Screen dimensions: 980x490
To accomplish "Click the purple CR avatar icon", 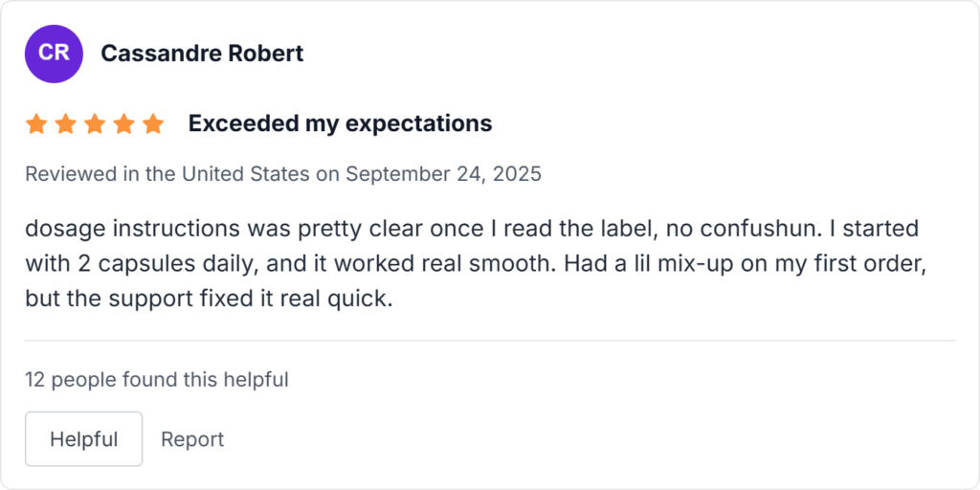I will coord(54,54).
